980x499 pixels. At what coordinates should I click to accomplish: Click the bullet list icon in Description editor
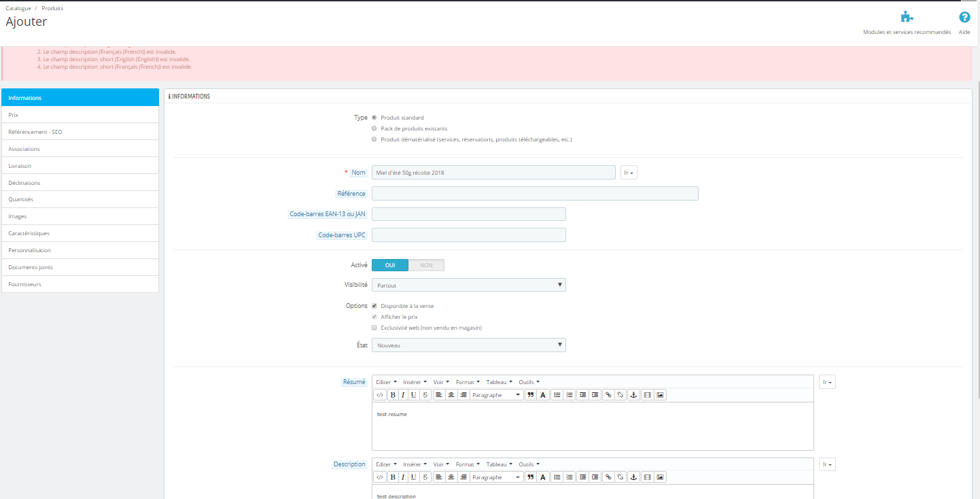click(557, 477)
